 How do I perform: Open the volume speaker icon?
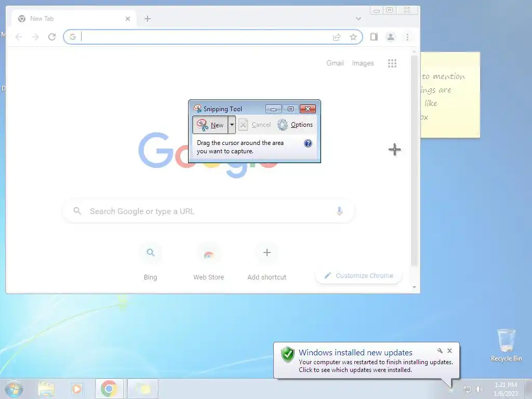480,389
